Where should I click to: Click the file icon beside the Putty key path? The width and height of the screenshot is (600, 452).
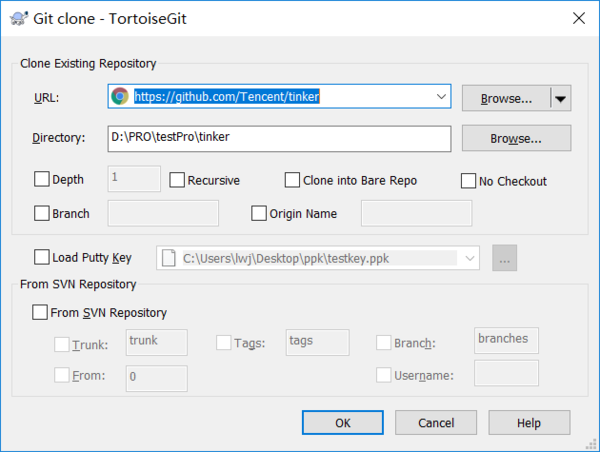[169, 258]
